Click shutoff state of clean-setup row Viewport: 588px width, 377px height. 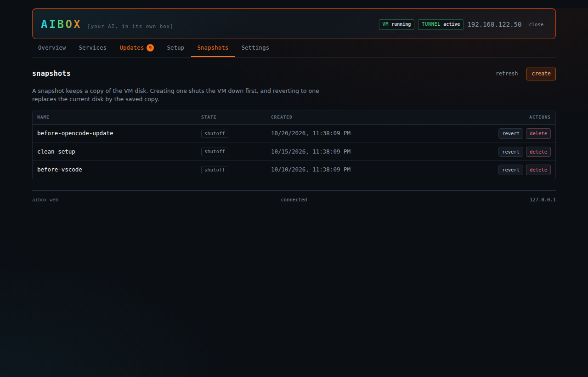tap(215, 152)
